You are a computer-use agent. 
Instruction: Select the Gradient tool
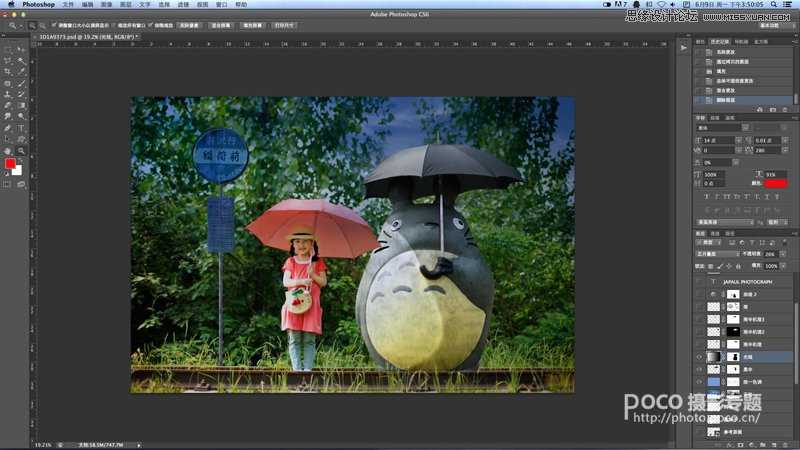click(x=21, y=105)
